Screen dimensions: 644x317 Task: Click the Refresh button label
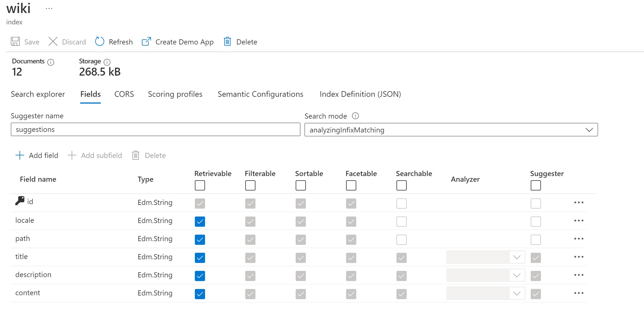121,42
